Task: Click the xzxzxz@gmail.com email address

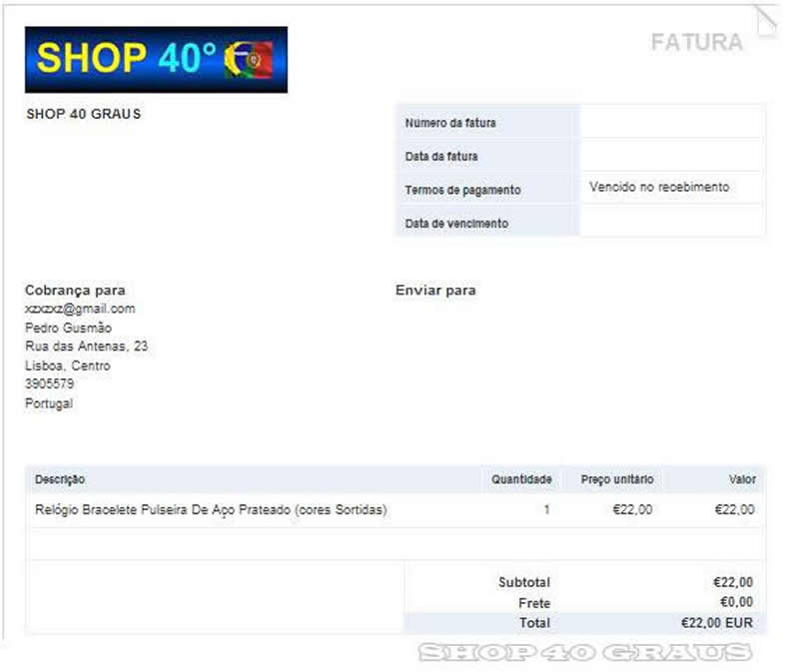Action: pyautogui.click(x=80, y=309)
